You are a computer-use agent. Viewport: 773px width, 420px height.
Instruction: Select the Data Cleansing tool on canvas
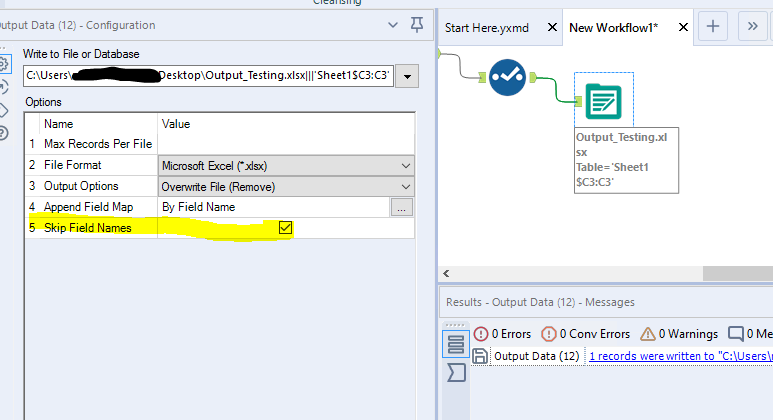coord(507,77)
